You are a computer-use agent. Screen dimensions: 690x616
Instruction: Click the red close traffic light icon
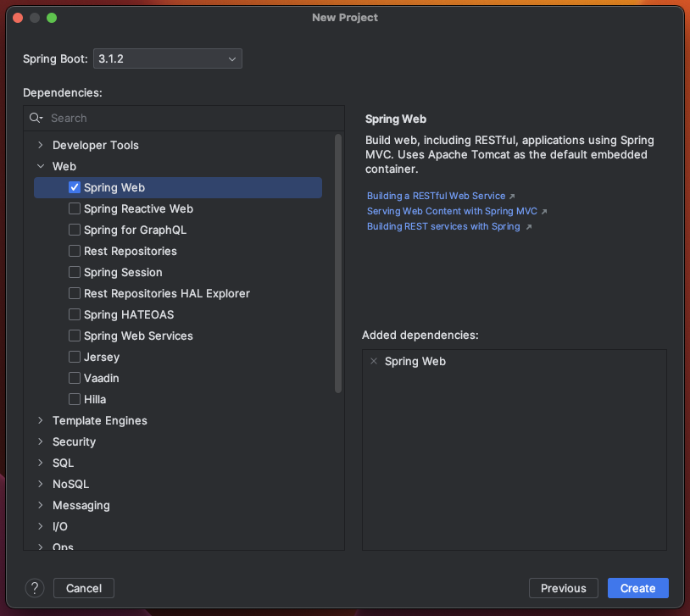(16, 16)
